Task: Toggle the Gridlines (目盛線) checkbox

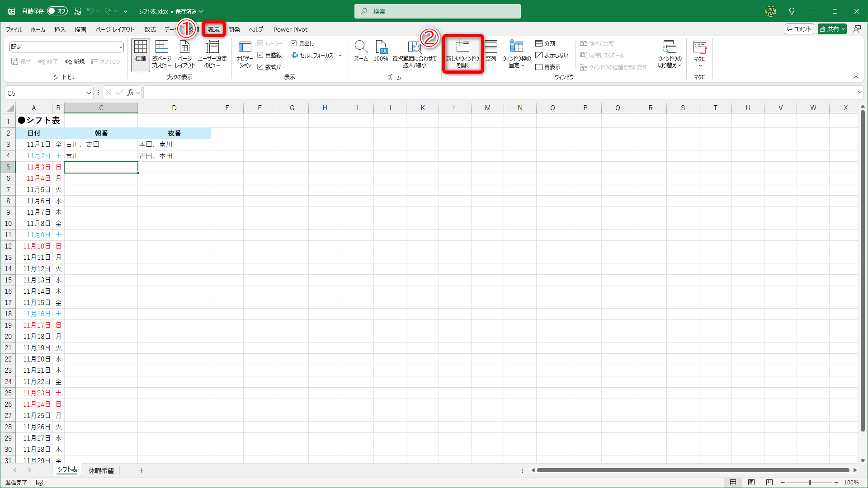Action: pos(260,55)
